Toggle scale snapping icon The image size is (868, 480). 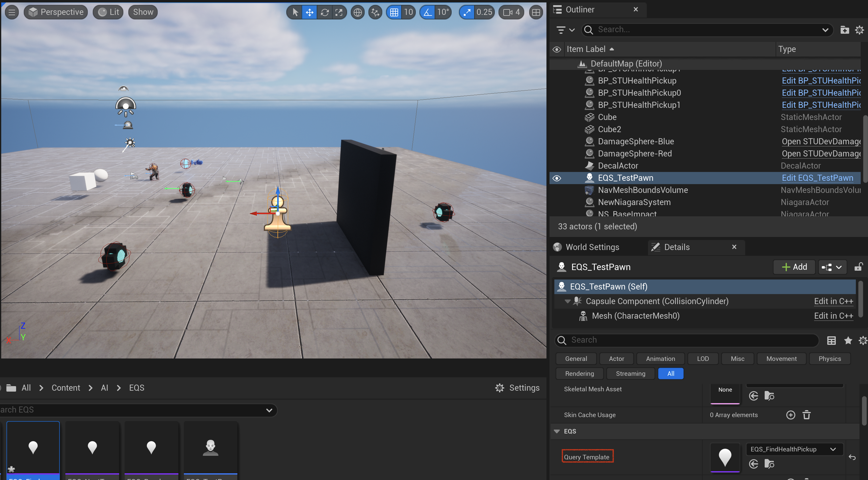[467, 12]
